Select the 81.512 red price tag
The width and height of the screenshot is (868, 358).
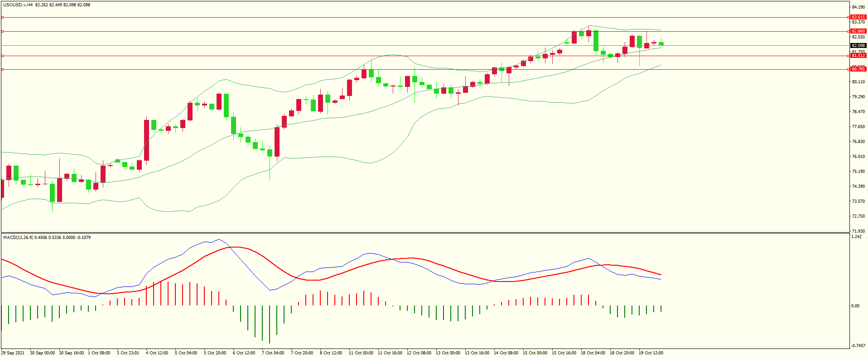tap(858, 56)
